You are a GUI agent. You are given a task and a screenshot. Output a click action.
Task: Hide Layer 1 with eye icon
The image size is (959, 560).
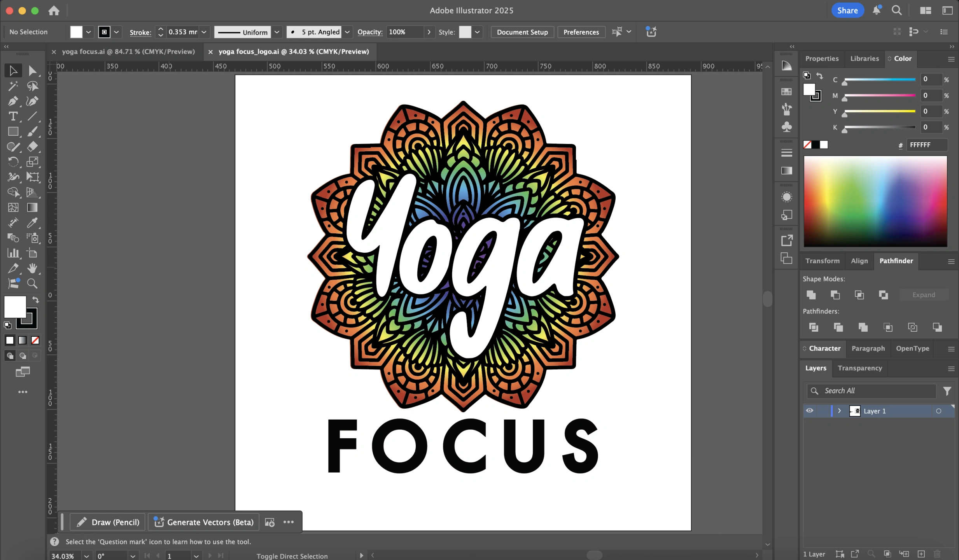point(810,411)
